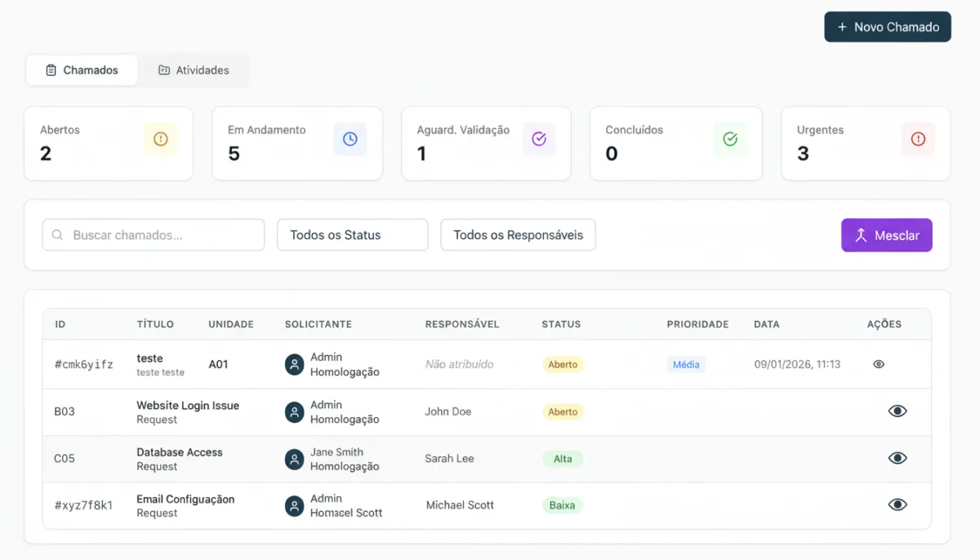The height and width of the screenshot is (560, 980).
Task: Click the Não atribuído responsible cell
Action: point(460,364)
